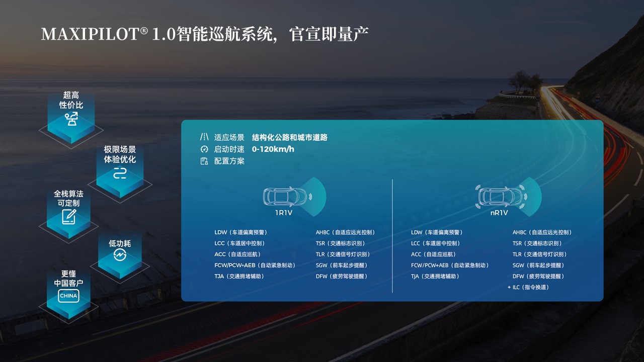Click AHBC（自适应远光控制）in the nR1V list

pos(543,232)
